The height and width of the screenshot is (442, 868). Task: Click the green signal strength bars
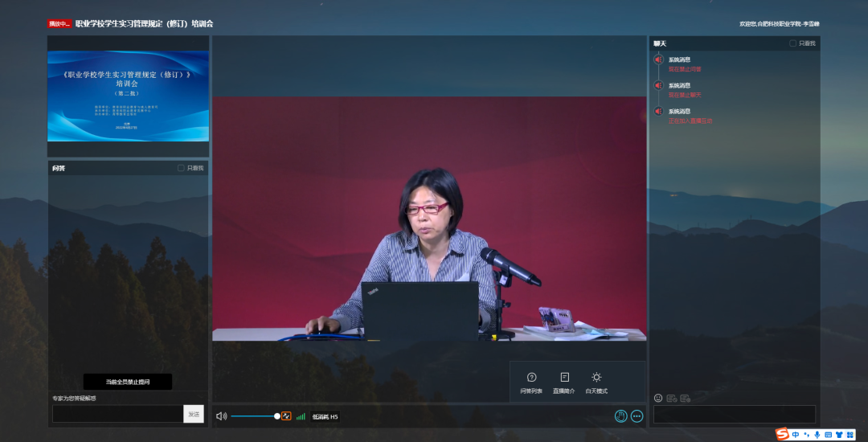301,416
